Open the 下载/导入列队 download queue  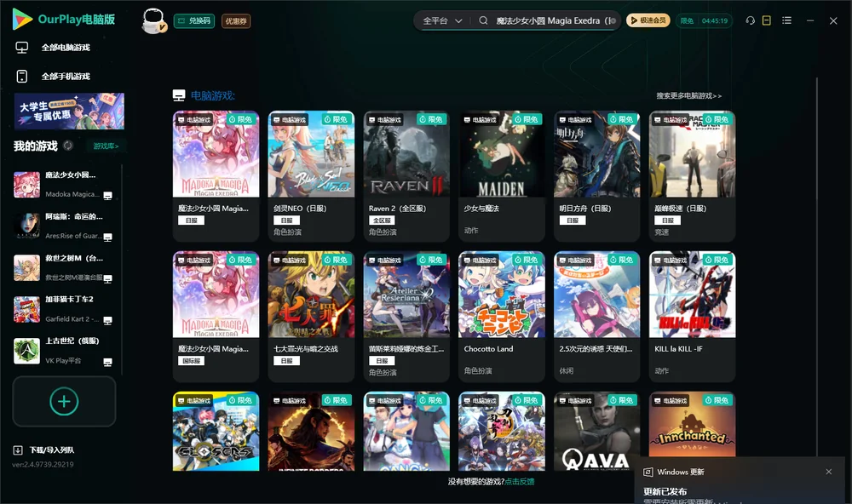[x=44, y=450]
